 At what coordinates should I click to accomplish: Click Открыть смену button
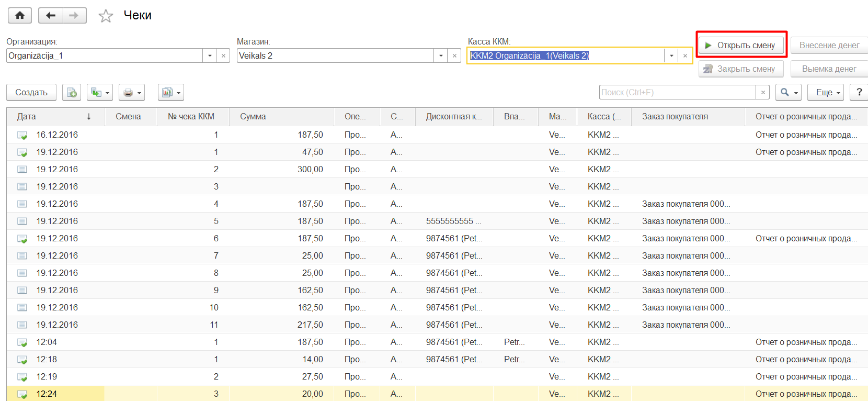(741, 46)
